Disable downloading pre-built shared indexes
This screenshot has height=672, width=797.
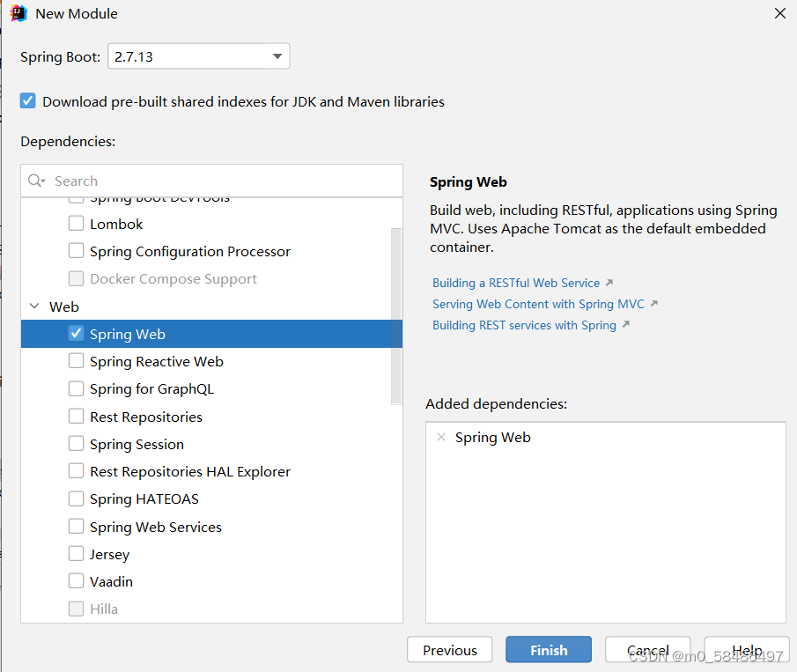coord(27,101)
